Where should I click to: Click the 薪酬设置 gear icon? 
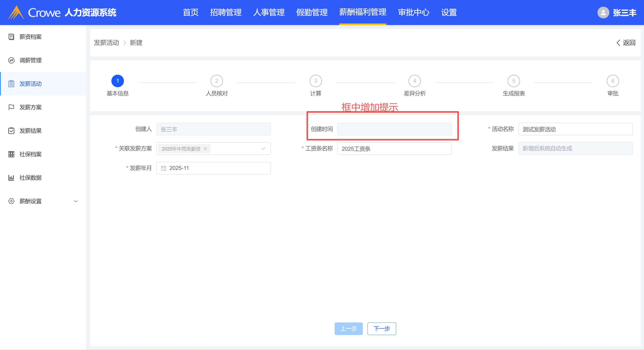(x=11, y=201)
